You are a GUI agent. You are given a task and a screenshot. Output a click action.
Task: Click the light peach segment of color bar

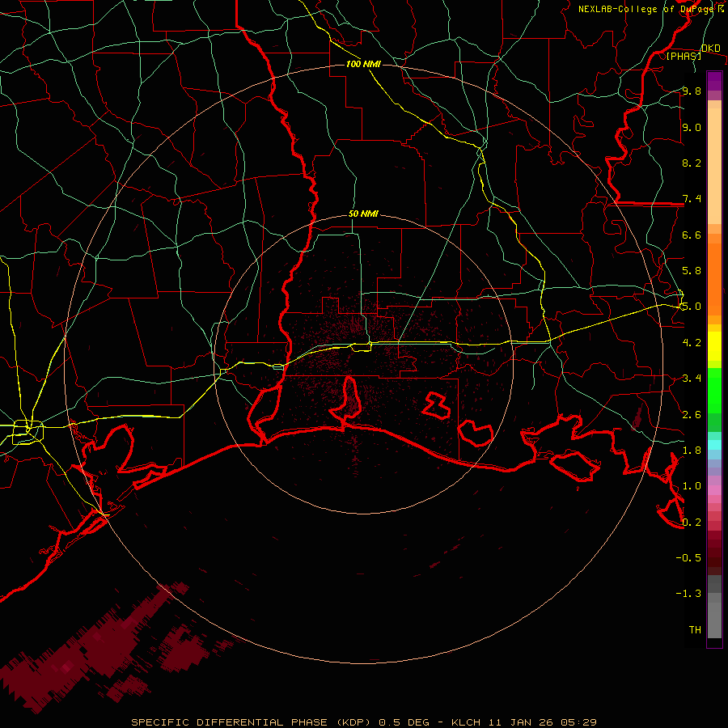pos(714,166)
